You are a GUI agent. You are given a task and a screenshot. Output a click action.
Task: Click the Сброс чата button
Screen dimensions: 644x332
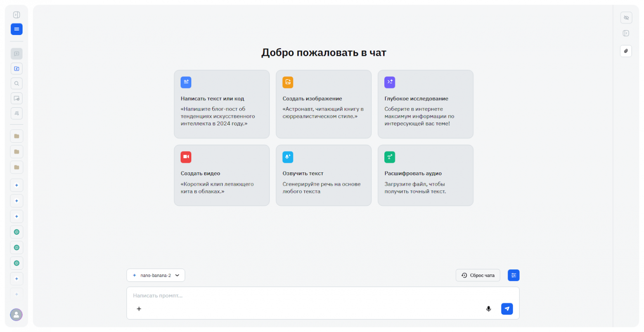(x=478, y=275)
